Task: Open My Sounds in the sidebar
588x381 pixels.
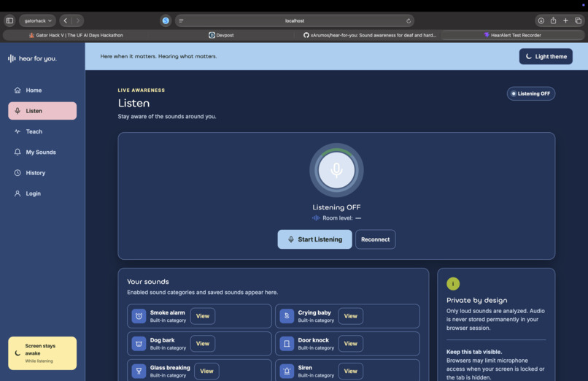Action: [42, 152]
